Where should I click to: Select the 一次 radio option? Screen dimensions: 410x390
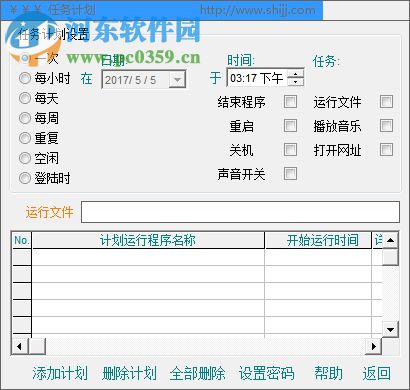coord(25,58)
